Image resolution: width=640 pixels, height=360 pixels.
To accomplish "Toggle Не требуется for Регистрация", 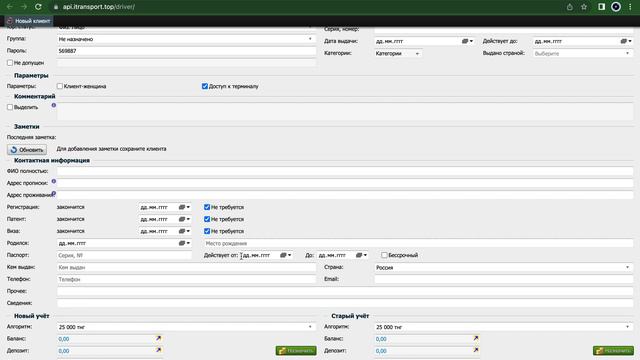I will (207, 207).
